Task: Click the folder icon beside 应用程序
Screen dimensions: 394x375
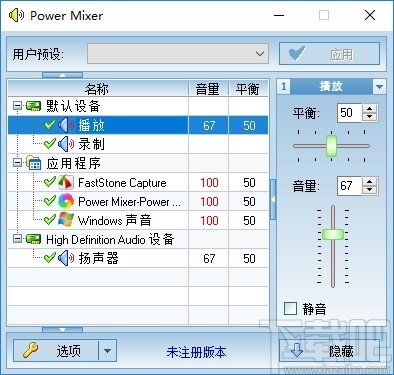Action: 33,163
